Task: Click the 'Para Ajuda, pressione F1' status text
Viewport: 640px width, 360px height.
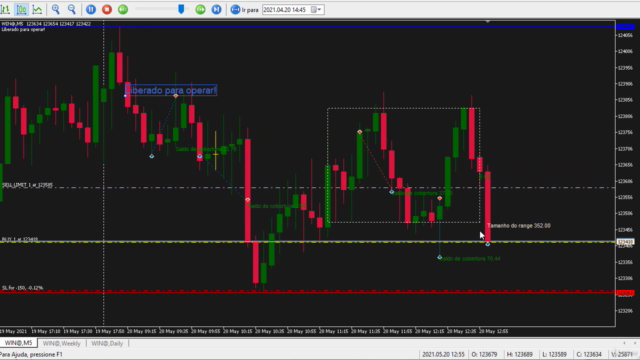Action: click(x=31, y=354)
